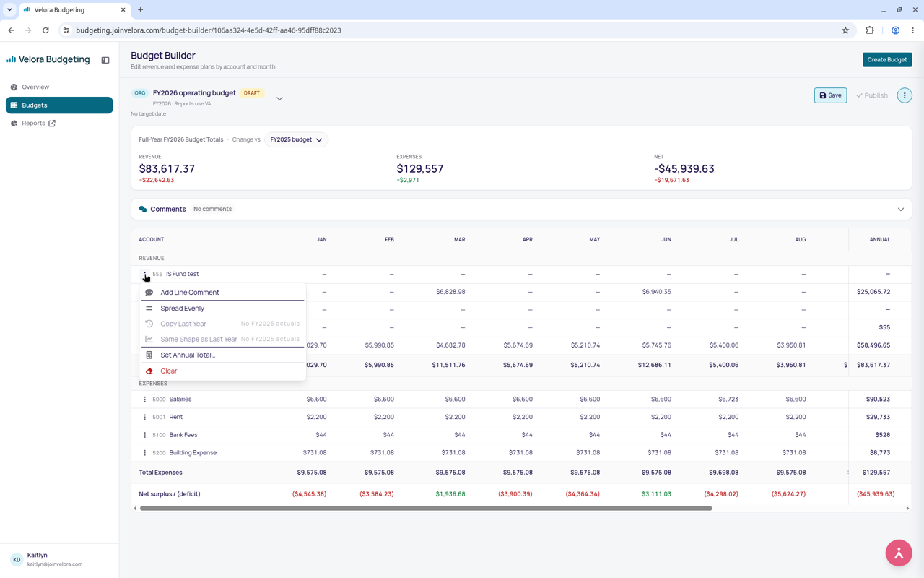Open the FY2025 budget comparison dropdown
The image size is (924, 578).
point(296,140)
